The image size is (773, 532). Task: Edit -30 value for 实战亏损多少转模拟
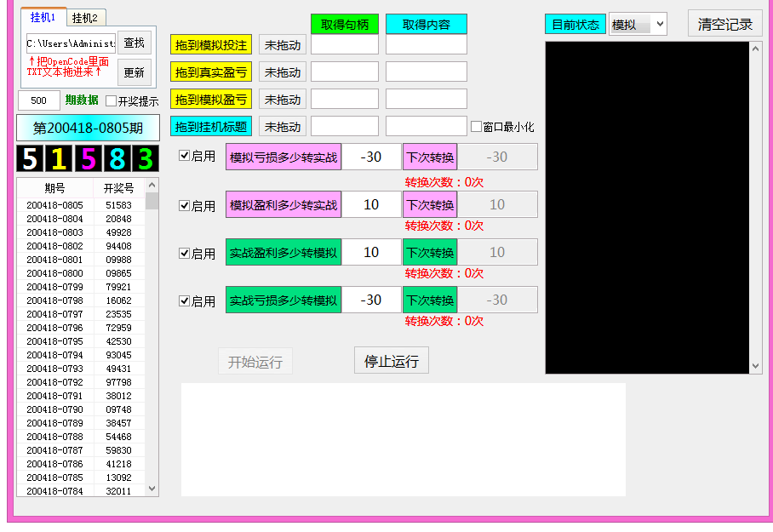coord(371,300)
